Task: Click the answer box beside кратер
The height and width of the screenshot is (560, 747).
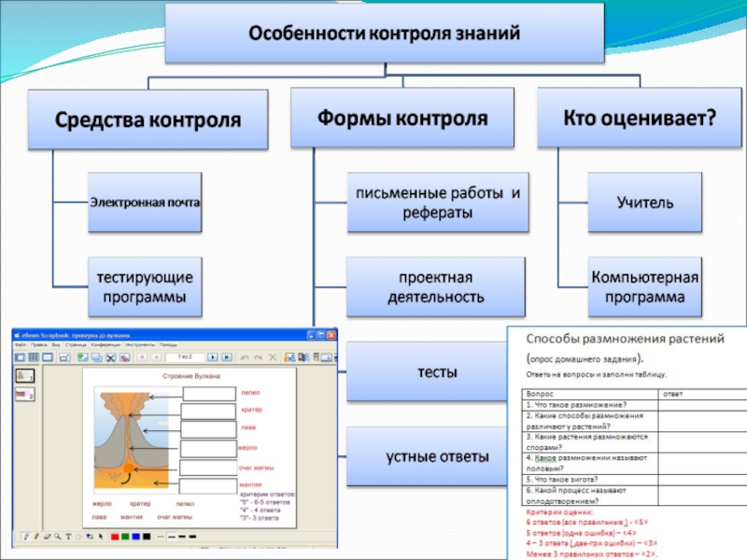Action: point(208,412)
